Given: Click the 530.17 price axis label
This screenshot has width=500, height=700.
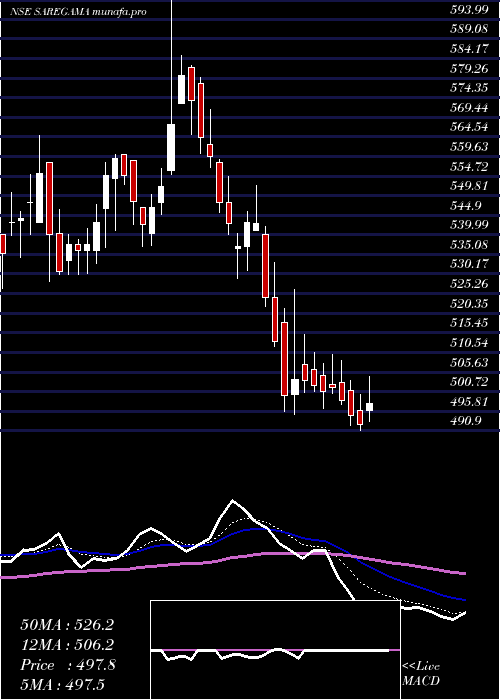Looking at the screenshot, I should (469, 264).
